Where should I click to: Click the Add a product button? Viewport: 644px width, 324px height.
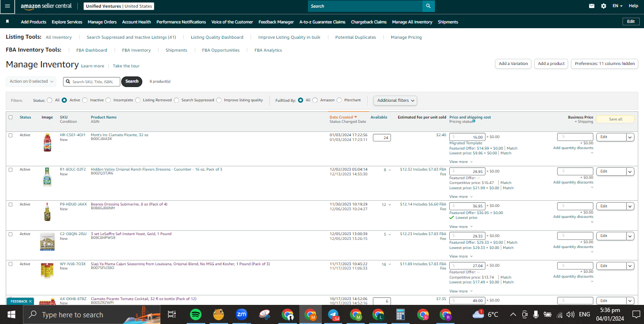click(551, 64)
